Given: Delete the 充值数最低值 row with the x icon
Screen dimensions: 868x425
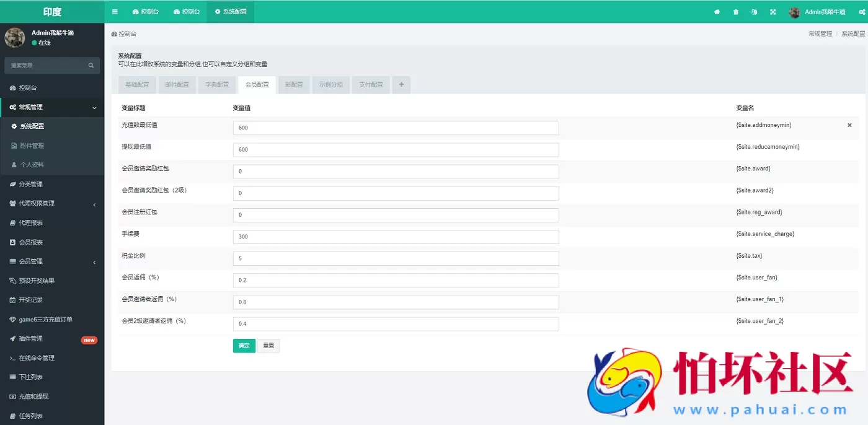Looking at the screenshot, I should (849, 125).
